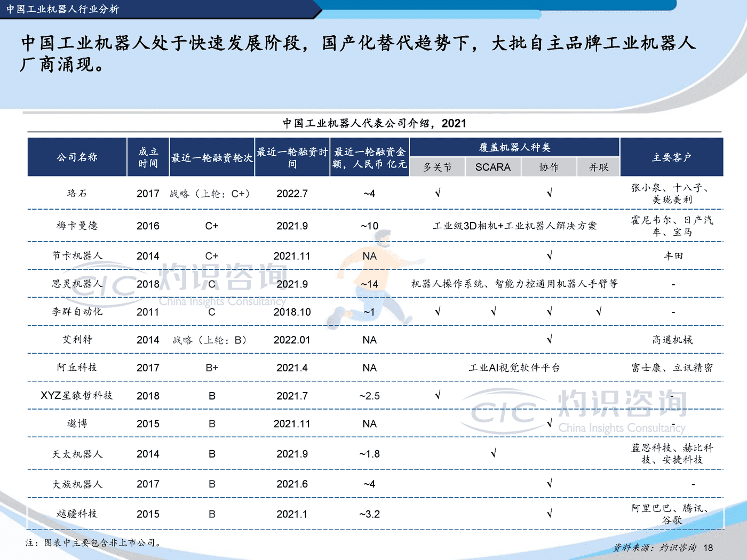Click the SCARA checkmark in 天太机器人 row
This screenshot has height=560, width=747.
[x=494, y=453]
